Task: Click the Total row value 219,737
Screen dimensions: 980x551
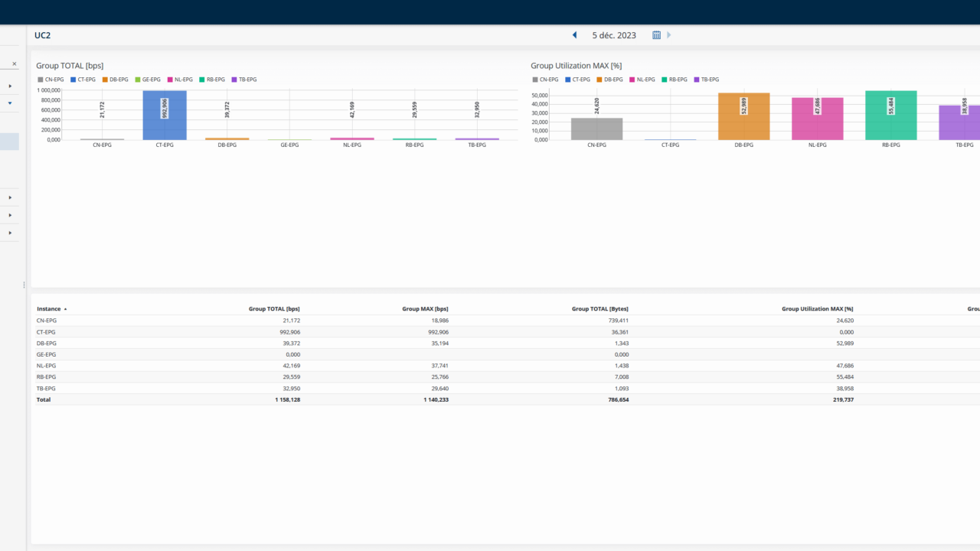Action: (x=843, y=399)
